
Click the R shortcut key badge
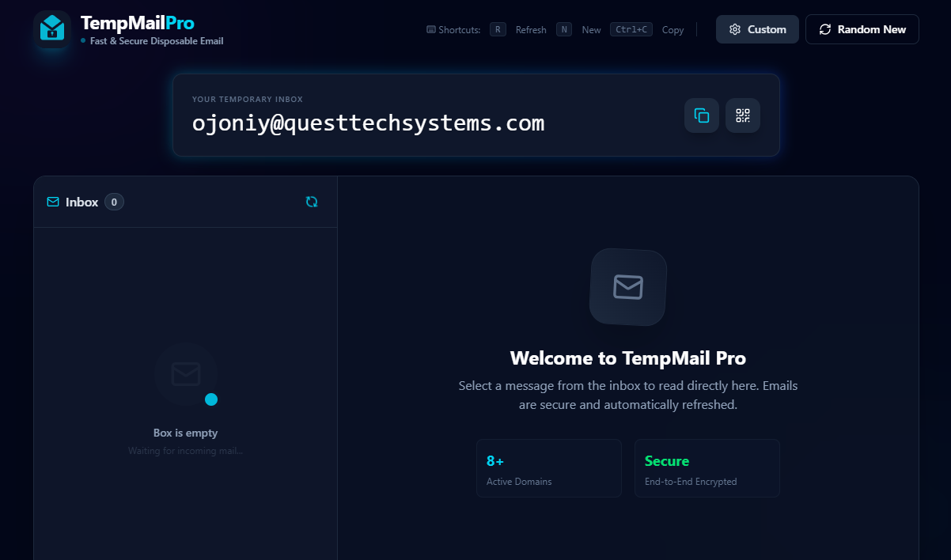click(x=498, y=30)
